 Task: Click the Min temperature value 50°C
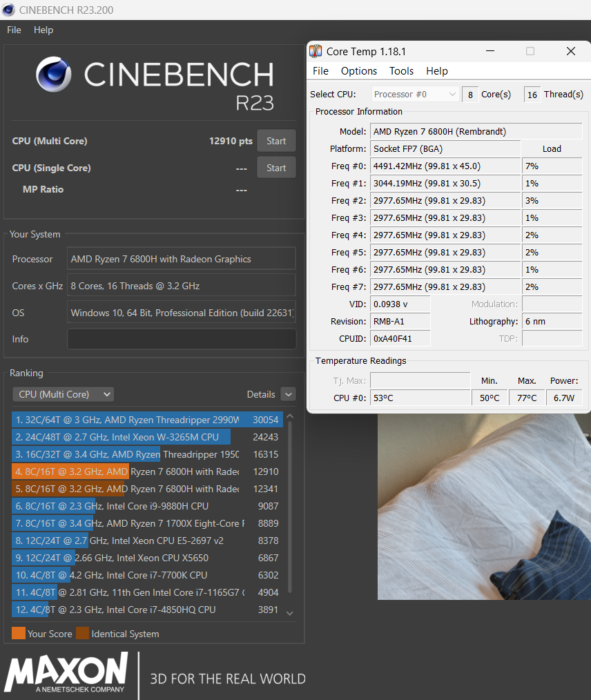490,398
